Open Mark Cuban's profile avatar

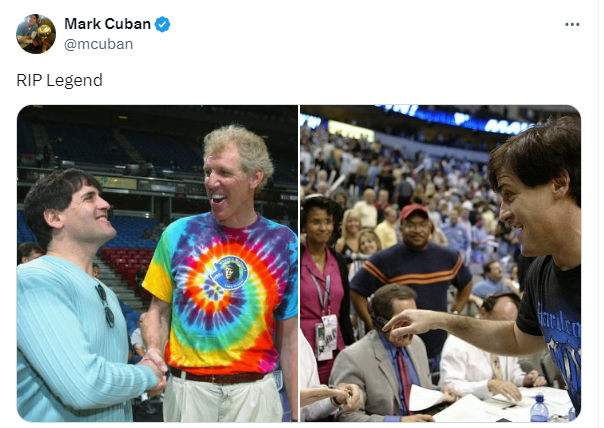tap(35, 34)
